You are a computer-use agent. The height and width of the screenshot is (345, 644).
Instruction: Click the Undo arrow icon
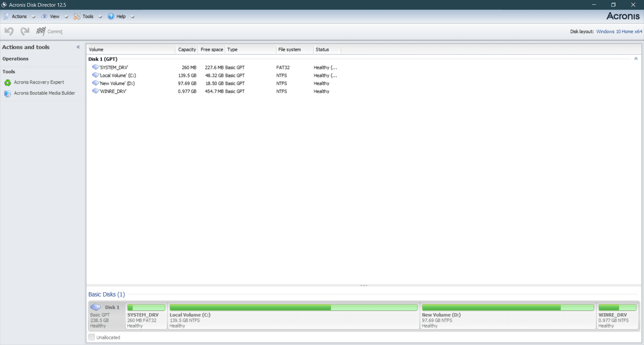pos(9,31)
